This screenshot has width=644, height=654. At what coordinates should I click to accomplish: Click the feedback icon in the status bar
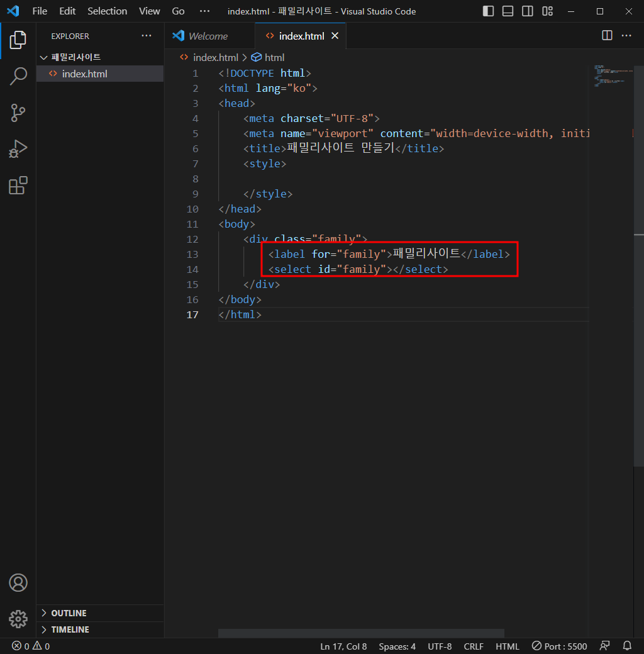(604, 646)
